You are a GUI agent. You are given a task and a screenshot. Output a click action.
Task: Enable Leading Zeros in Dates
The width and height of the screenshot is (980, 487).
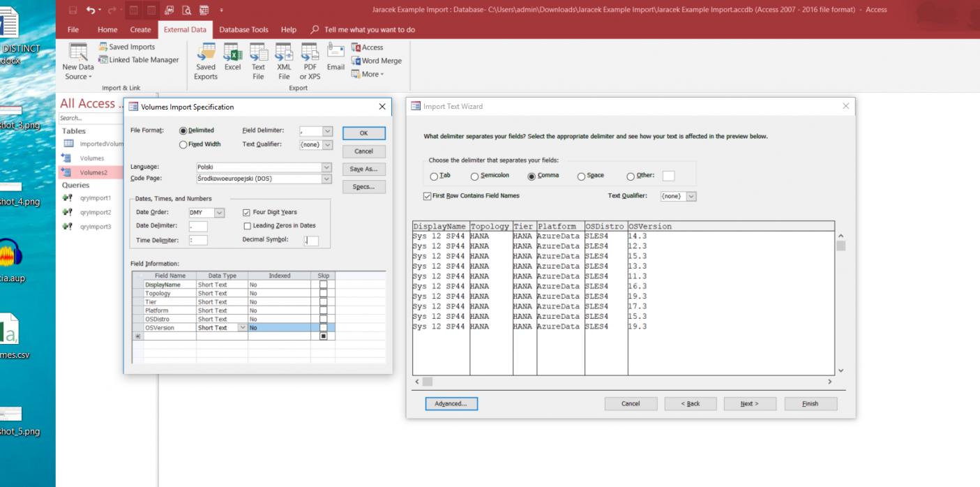coord(247,225)
